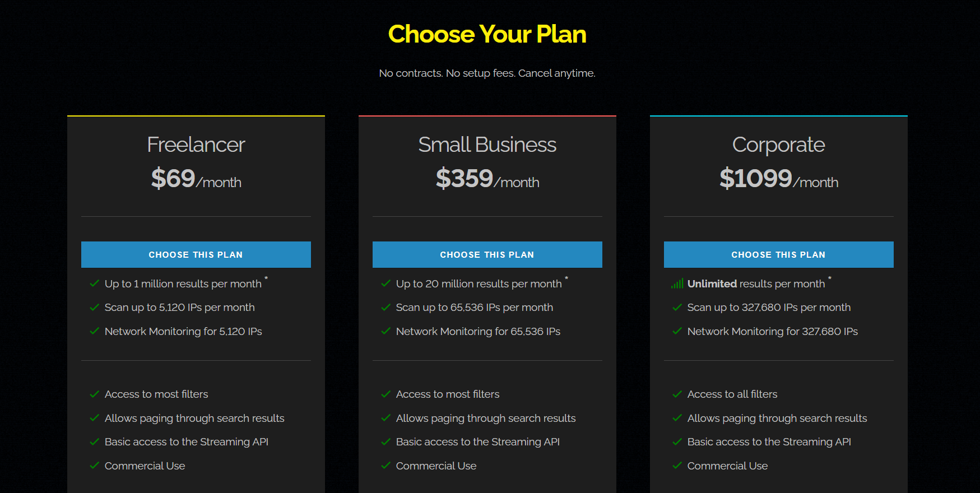The width and height of the screenshot is (980, 493).
Task: Click the Small Business plan title
Action: point(487,145)
